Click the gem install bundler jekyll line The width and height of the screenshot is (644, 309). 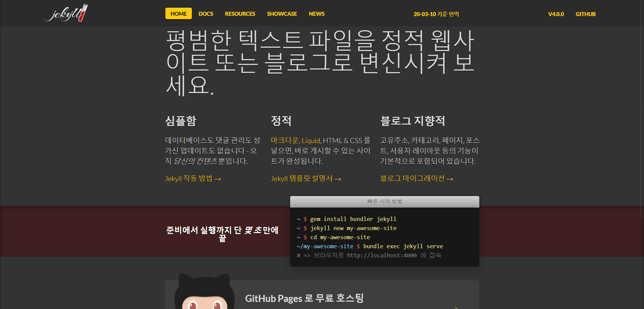346,219
